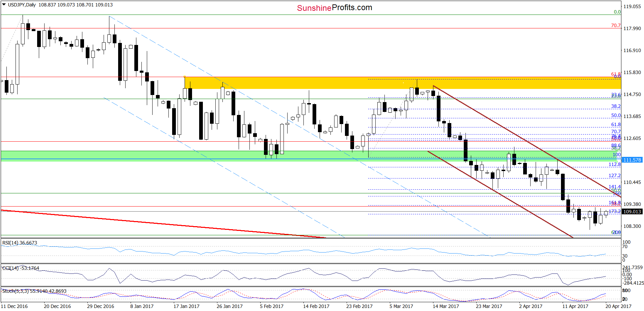
Task: Select the yellow resistance zone rectangle
Action: coord(402,83)
